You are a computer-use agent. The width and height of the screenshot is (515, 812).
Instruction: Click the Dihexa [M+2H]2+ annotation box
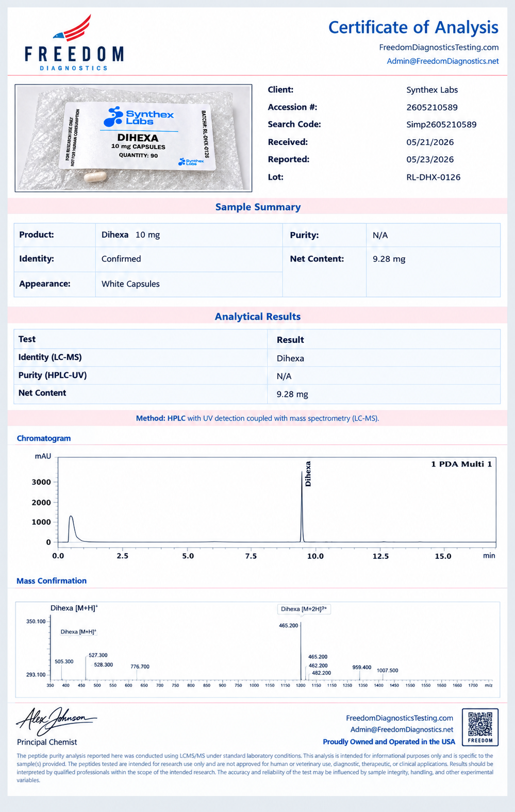[x=304, y=609]
